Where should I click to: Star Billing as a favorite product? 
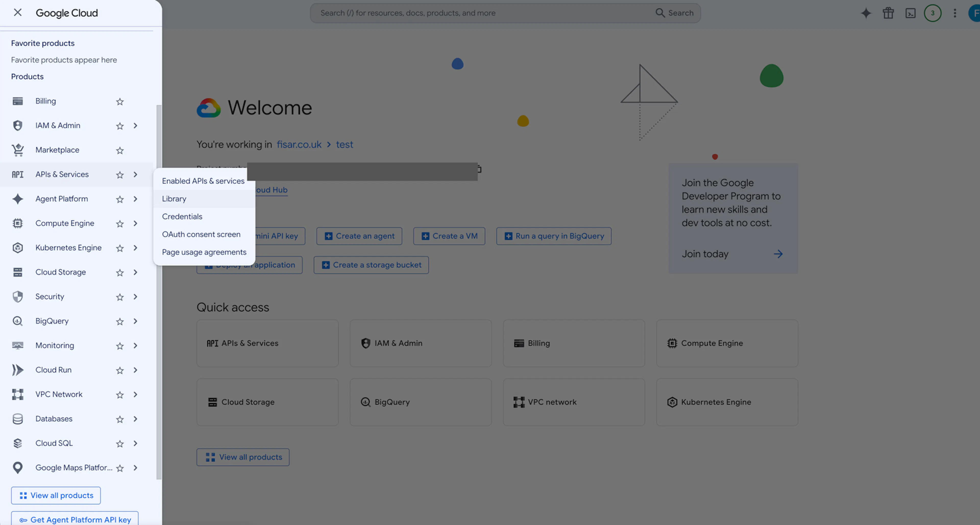tap(120, 102)
